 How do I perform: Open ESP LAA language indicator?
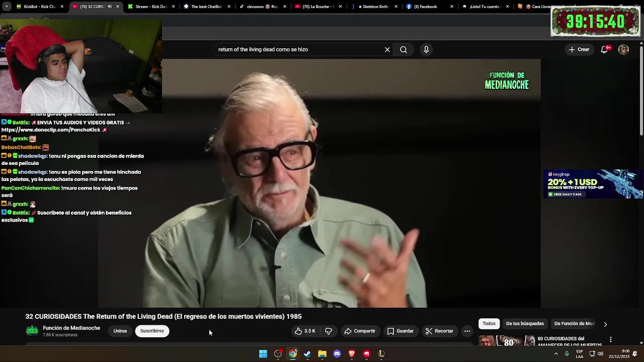click(580, 354)
